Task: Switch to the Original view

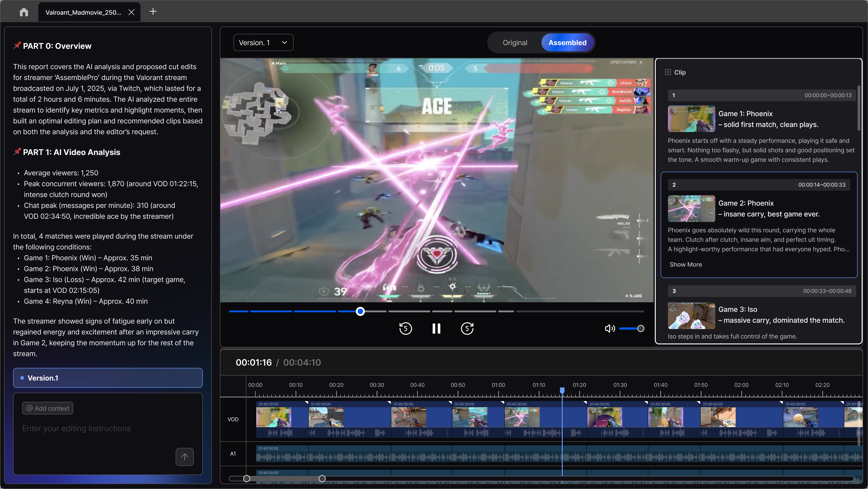Action: point(515,42)
